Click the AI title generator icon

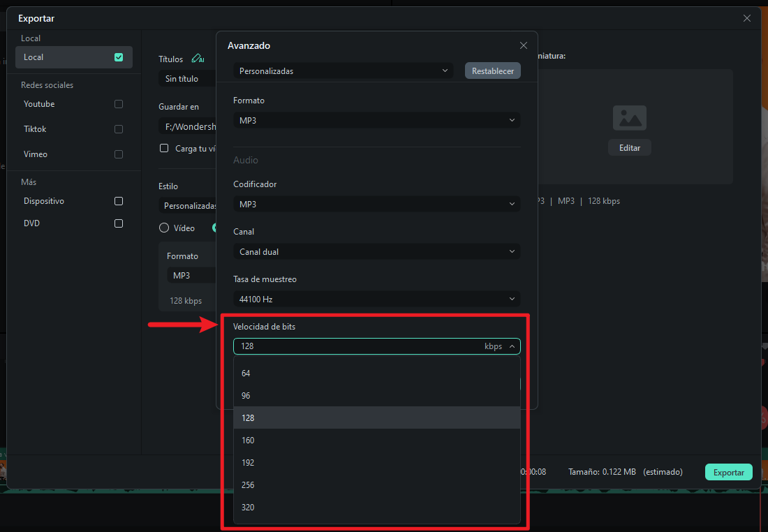point(198,58)
